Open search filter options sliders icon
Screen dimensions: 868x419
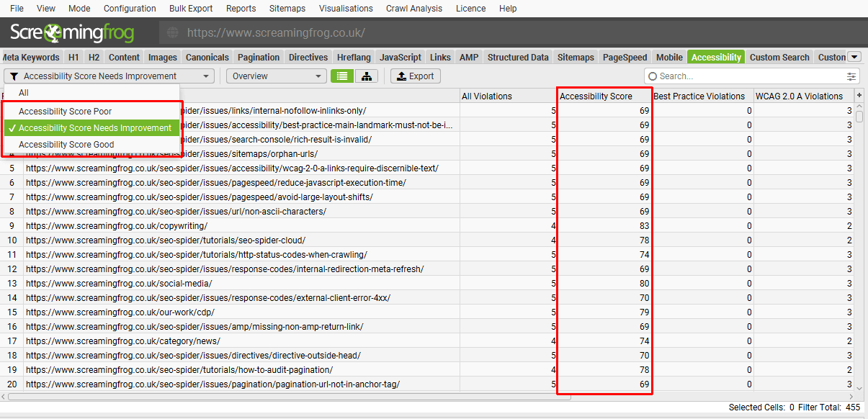pyautogui.click(x=852, y=76)
